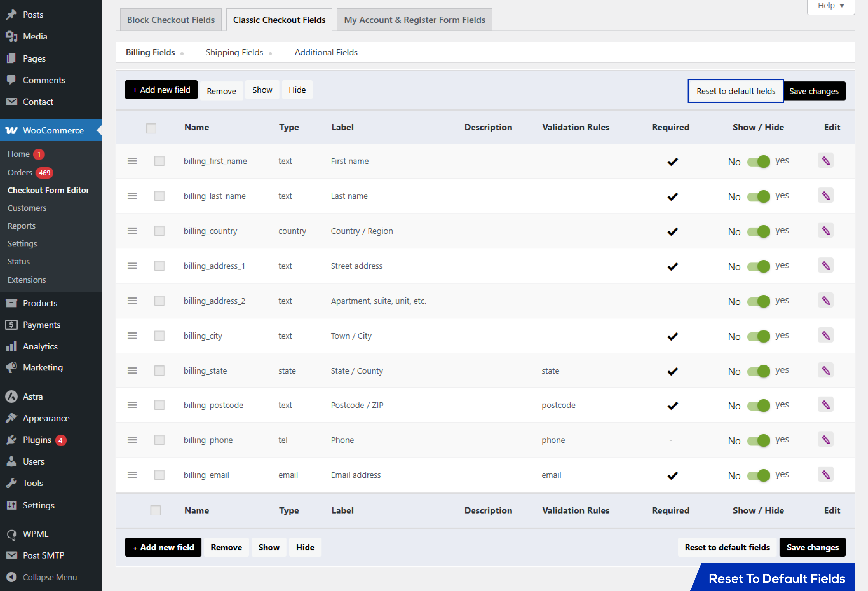
Task: Open WooCommerce Extensions submenu
Action: [x=27, y=280]
